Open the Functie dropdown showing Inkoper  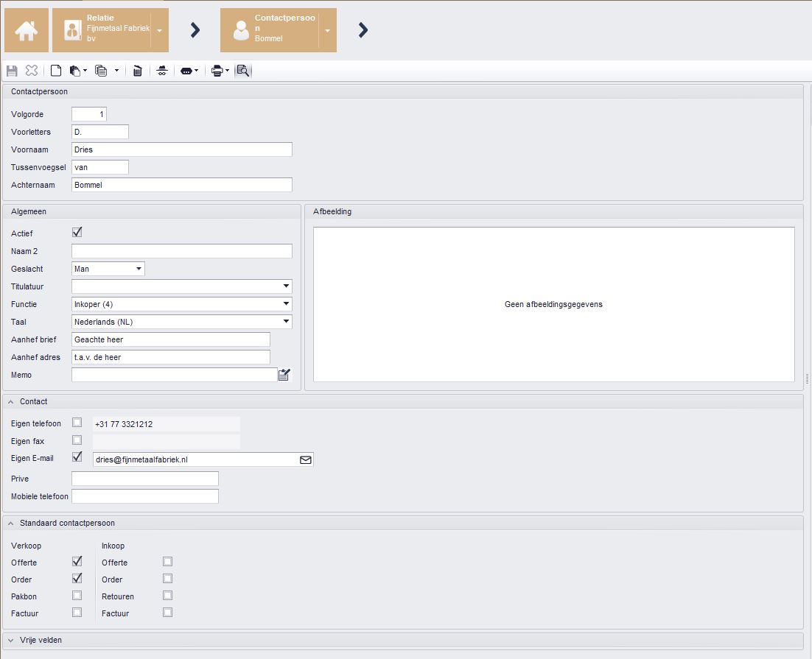[x=182, y=304]
